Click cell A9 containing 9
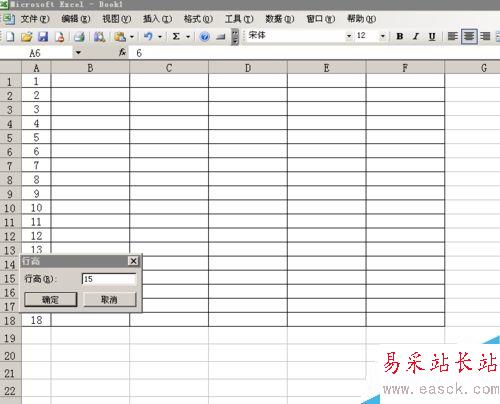This screenshot has height=404, width=500. 36,193
